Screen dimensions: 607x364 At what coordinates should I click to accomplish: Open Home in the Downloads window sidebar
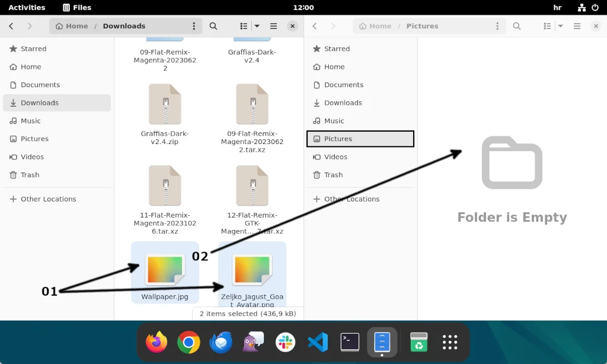tap(57, 66)
